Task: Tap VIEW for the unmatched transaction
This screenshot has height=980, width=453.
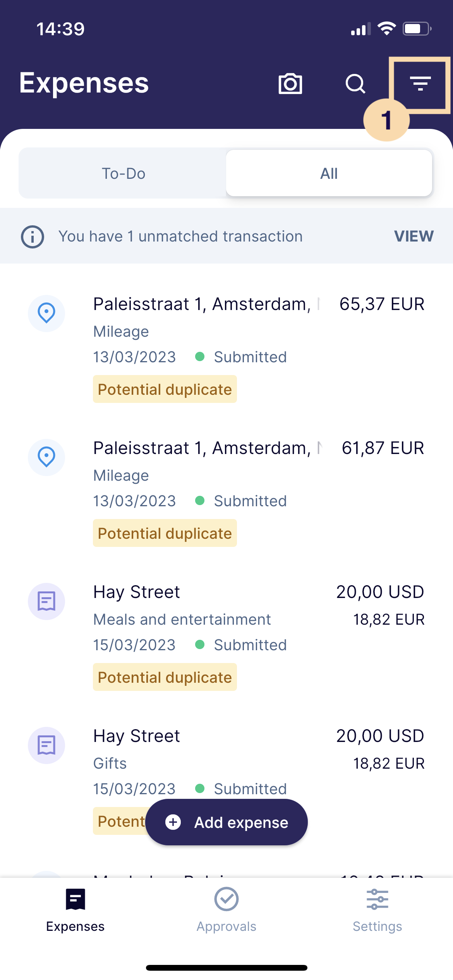Action: pyautogui.click(x=414, y=236)
